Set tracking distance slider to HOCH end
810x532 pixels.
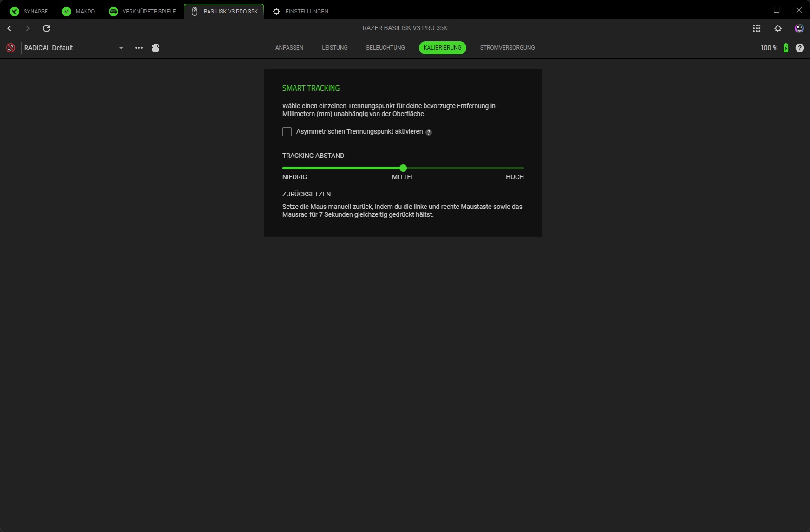coord(523,168)
